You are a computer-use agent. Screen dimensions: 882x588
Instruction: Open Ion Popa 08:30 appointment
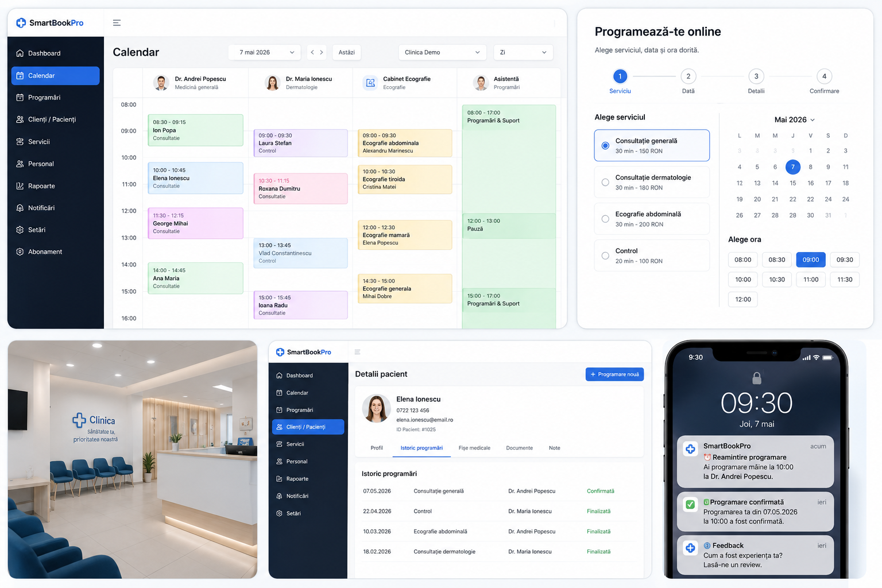click(195, 130)
